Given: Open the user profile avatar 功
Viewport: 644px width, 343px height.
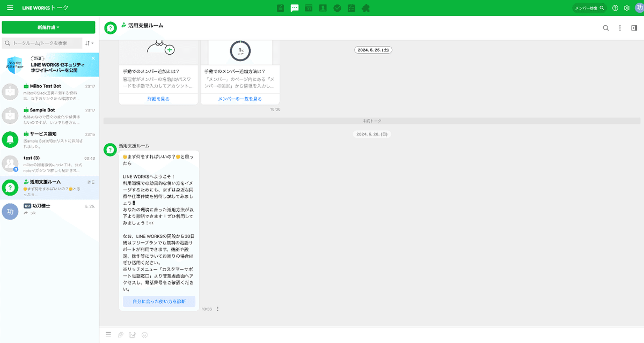Looking at the screenshot, I should [x=638, y=8].
